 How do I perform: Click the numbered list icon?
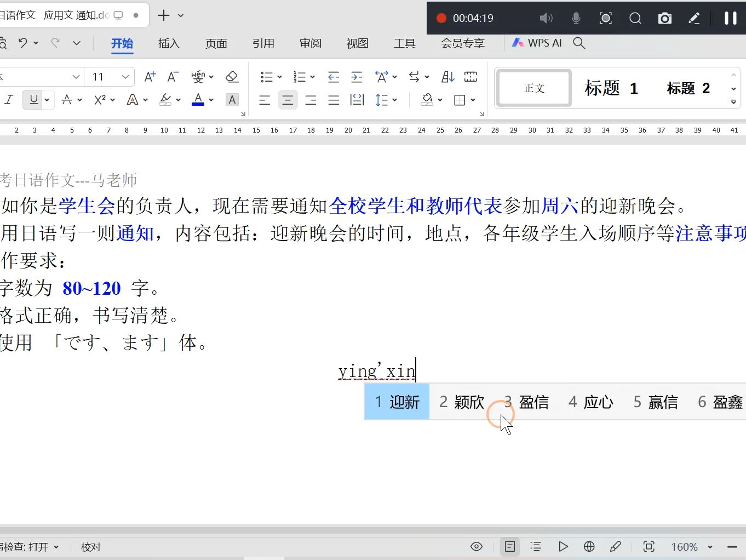[299, 77]
